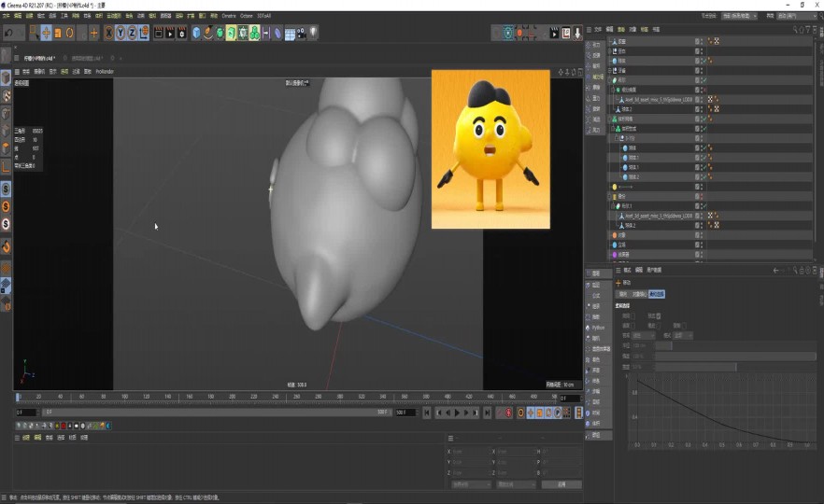
Task: Go to the end of the animation
Action: pos(487,413)
